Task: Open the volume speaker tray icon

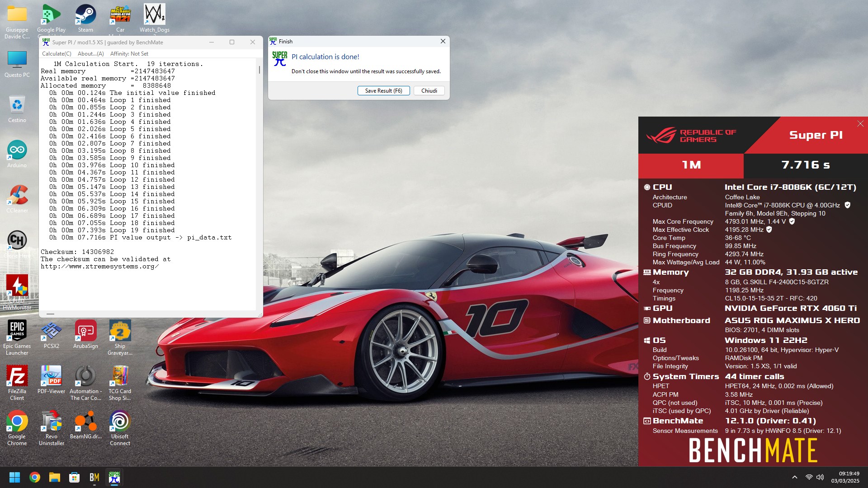Action: click(x=820, y=477)
